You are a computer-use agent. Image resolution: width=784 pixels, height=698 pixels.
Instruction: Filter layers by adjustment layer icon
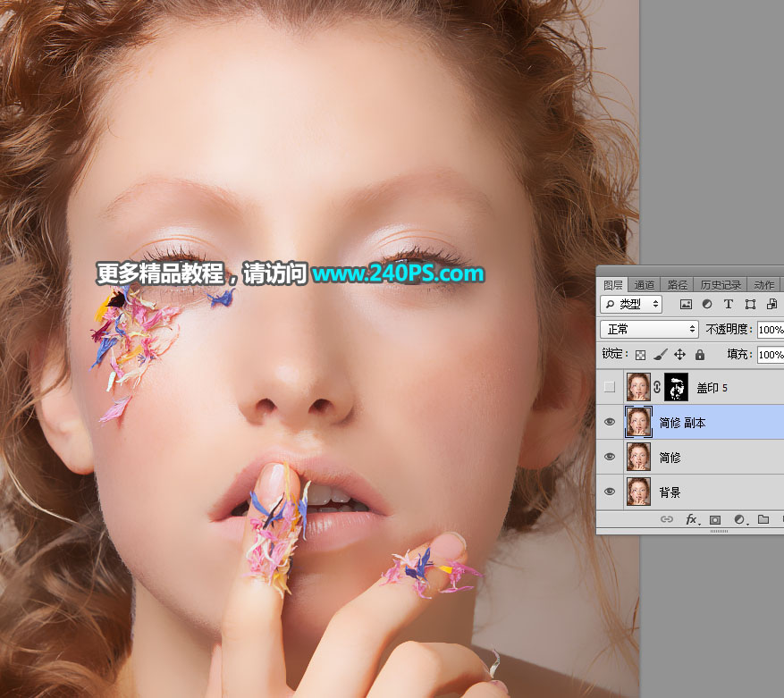click(707, 304)
